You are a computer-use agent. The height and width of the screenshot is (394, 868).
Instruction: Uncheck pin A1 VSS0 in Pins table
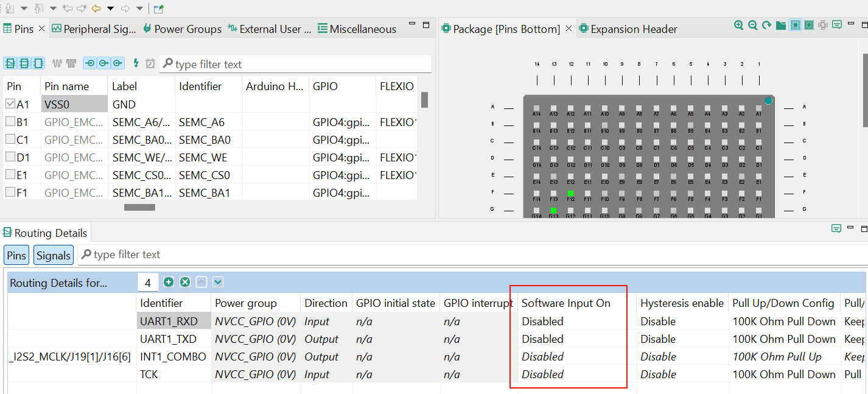[x=10, y=104]
